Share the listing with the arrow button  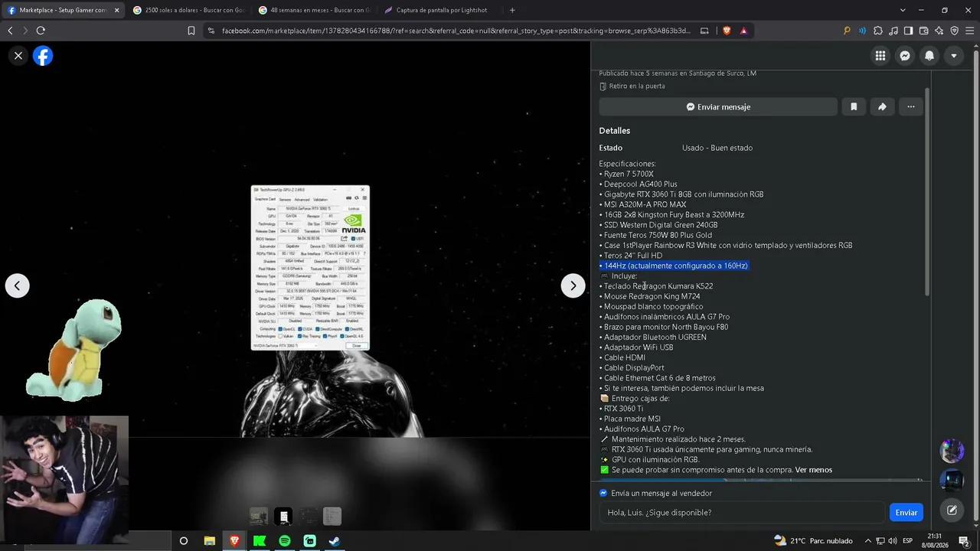point(882,107)
